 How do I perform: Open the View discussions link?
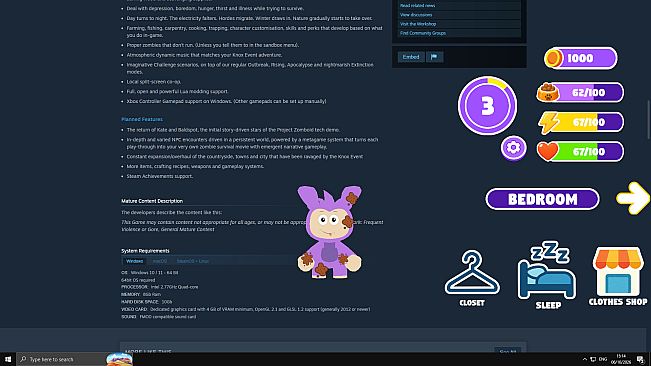click(x=416, y=15)
